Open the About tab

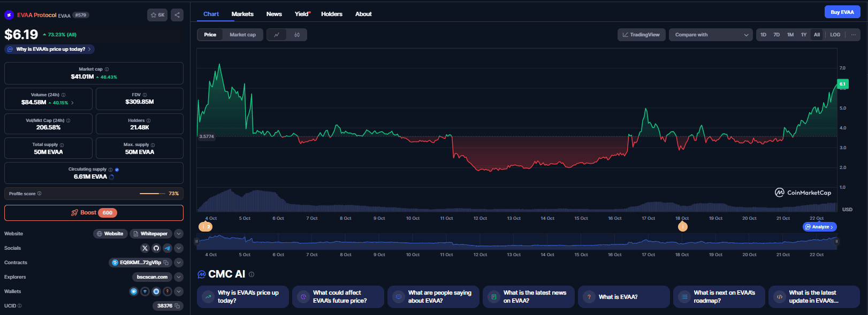coord(363,14)
